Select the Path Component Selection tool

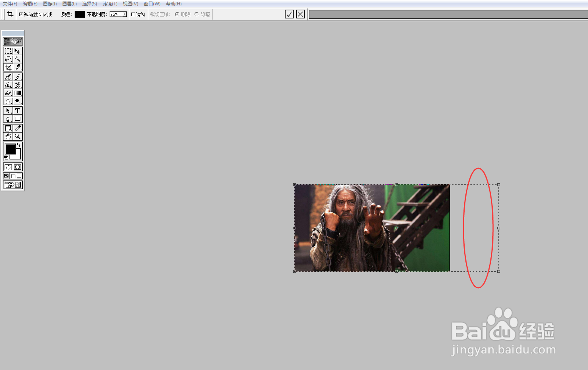[8, 111]
